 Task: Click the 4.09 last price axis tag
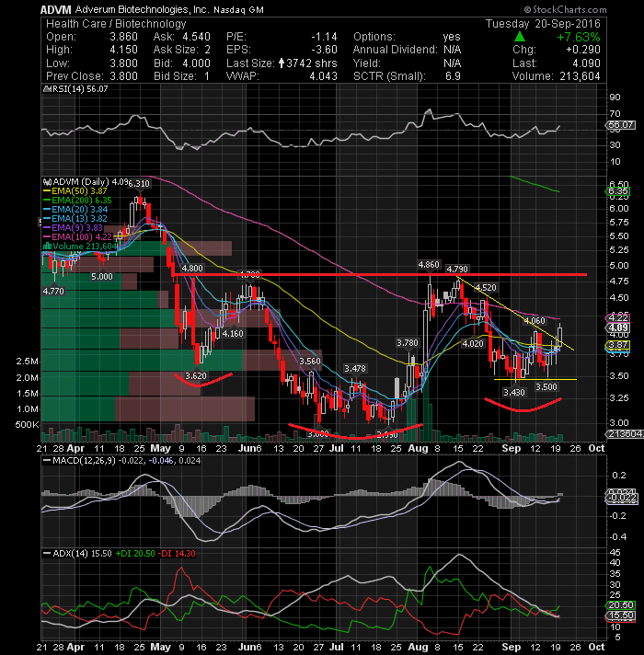click(x=618, y=327)
